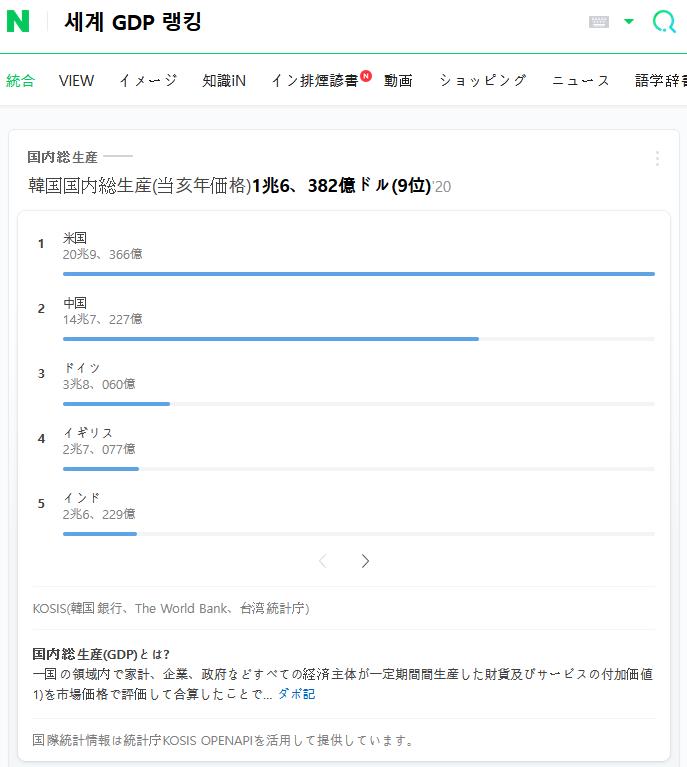The height and width of the screenshot is (767, 687).
Task: Select the 統合 tab
Action: point(21,80)
